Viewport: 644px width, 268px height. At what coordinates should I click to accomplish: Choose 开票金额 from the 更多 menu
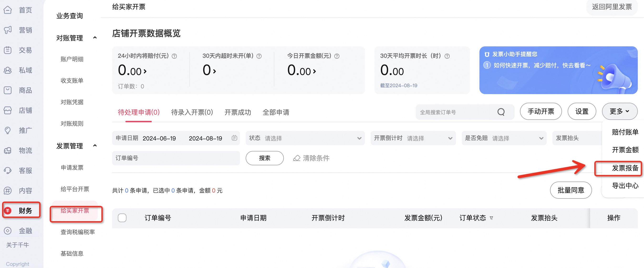point(625,150)
